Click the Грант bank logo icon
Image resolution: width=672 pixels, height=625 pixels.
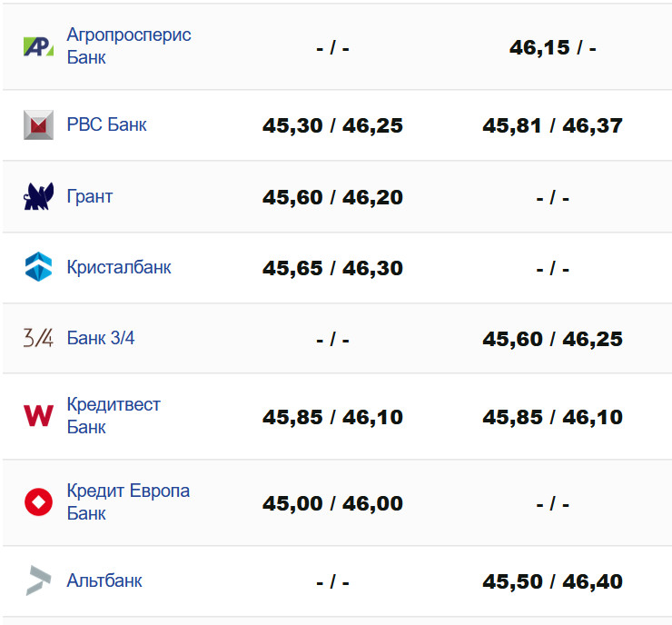(38, 196)
